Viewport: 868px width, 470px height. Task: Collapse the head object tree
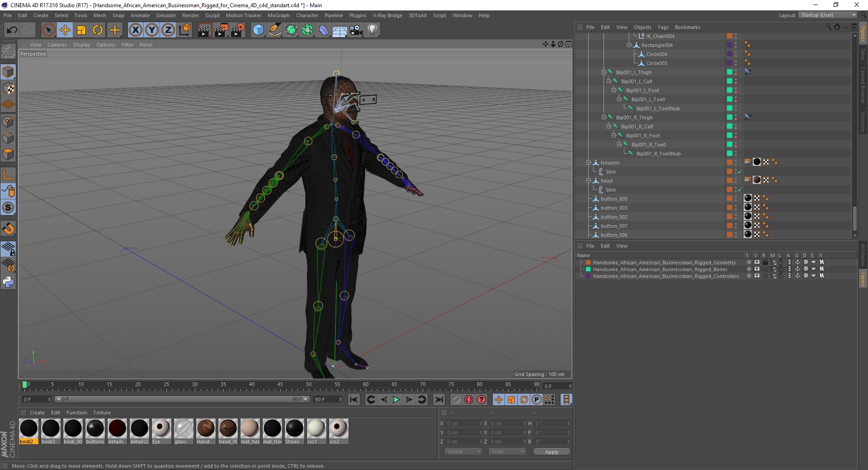(x=589, y=181)
